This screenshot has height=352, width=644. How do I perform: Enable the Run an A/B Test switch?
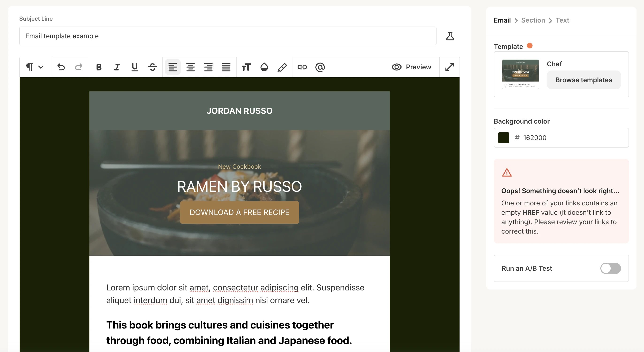click(610, 268)
